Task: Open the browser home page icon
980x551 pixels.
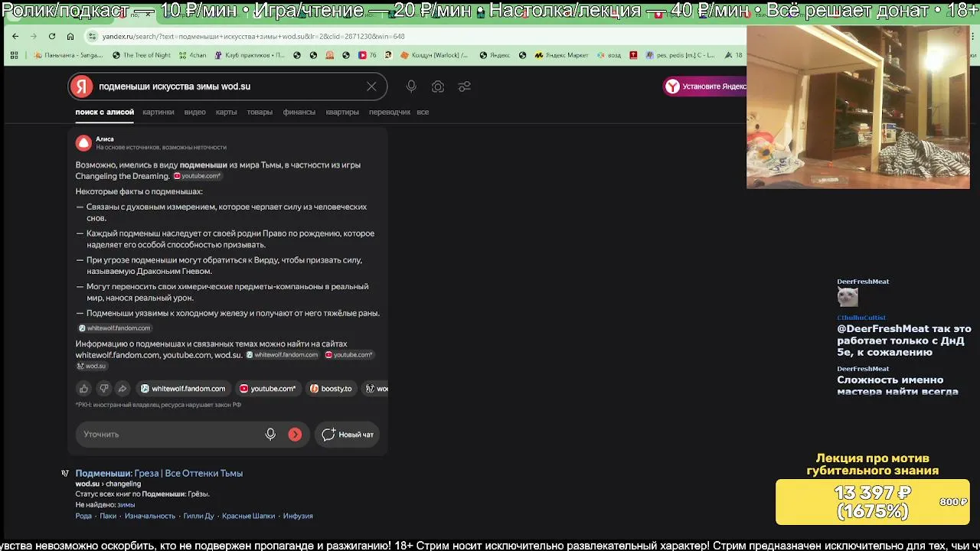Action: pos(70,36)
